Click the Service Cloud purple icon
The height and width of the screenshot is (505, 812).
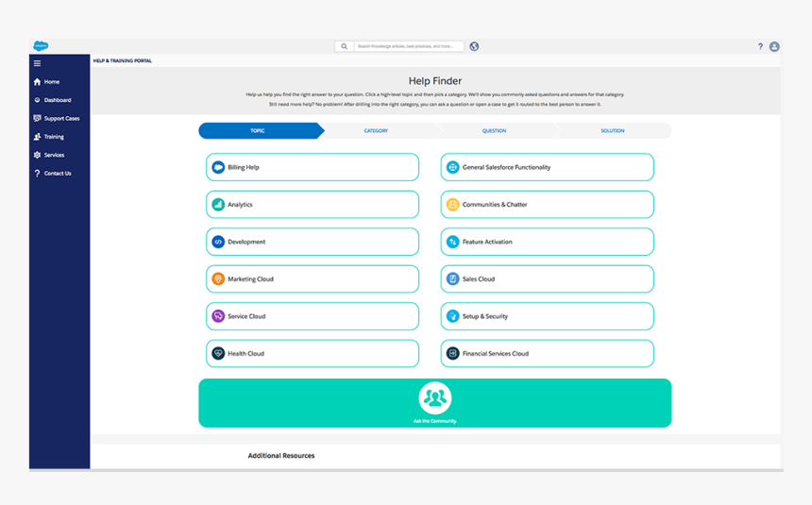218,316
